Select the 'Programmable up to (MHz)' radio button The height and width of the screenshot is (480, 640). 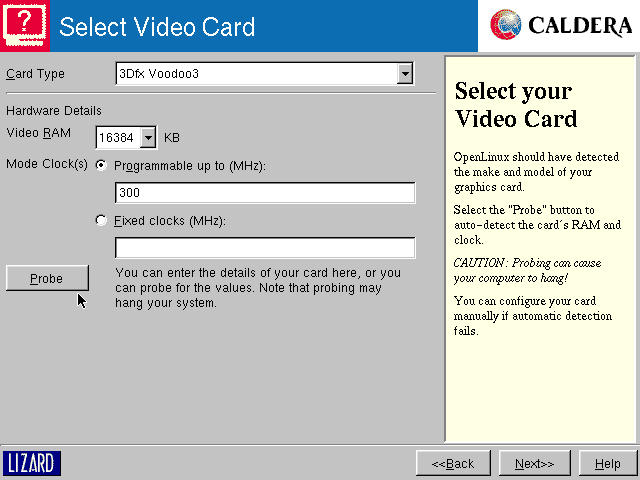pyautogui.click(x=101, y=164)
